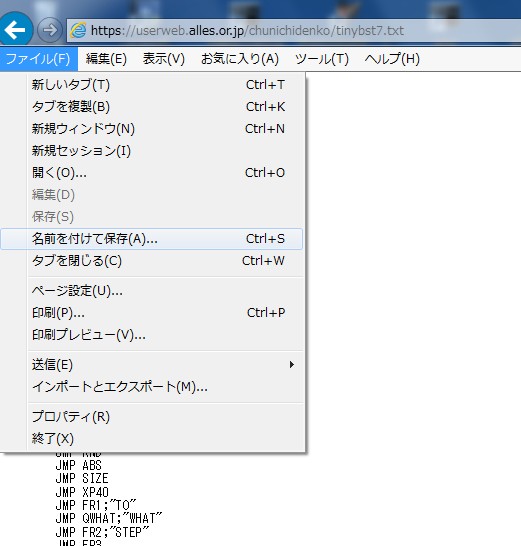
Task: Select タブを閉じる(C) to close tab
Action: (x=153, y=261)
